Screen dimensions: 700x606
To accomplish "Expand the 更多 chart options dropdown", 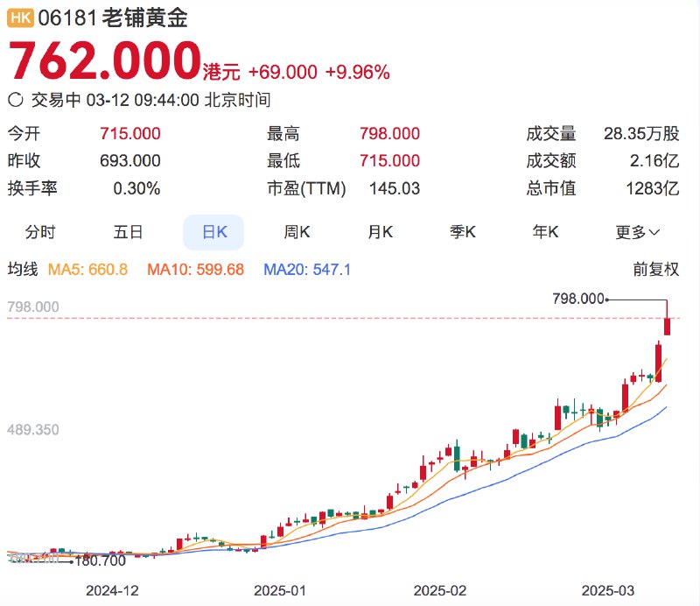I will 637,232.
